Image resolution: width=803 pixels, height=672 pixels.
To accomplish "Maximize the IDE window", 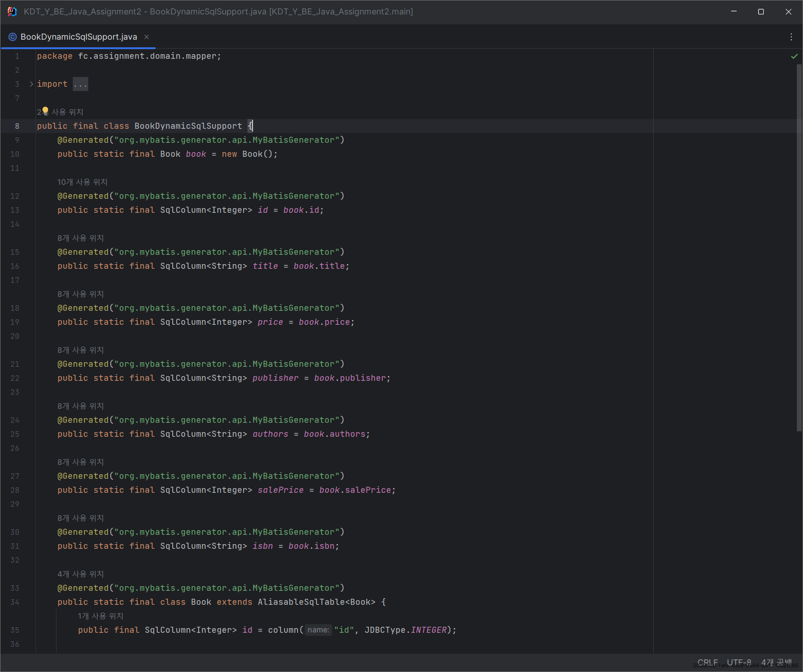I will click(761, 12).
